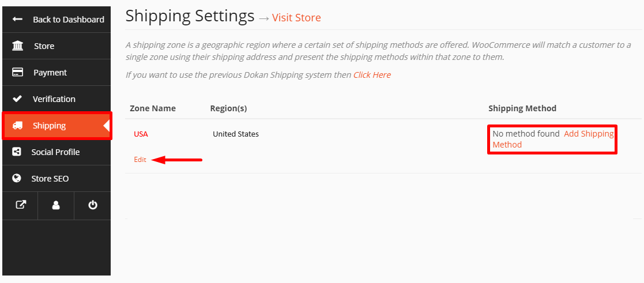Click the Store bank building icon

pos(18,46)
